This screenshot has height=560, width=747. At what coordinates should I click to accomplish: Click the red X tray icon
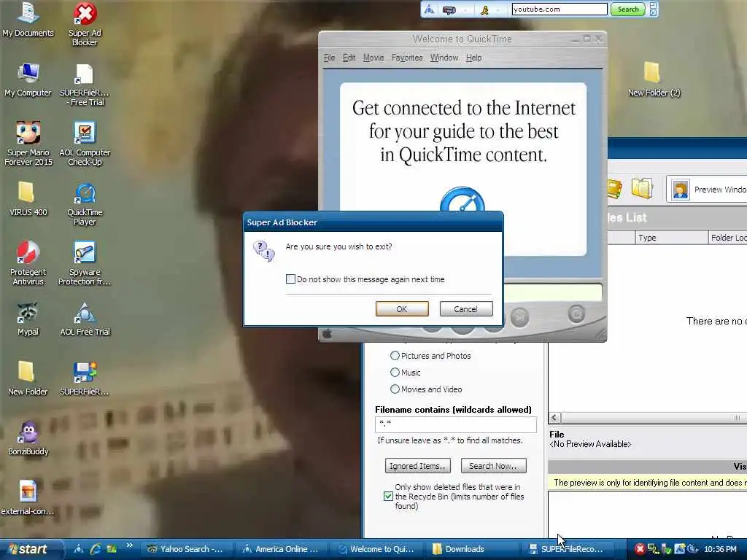point(639,549)
